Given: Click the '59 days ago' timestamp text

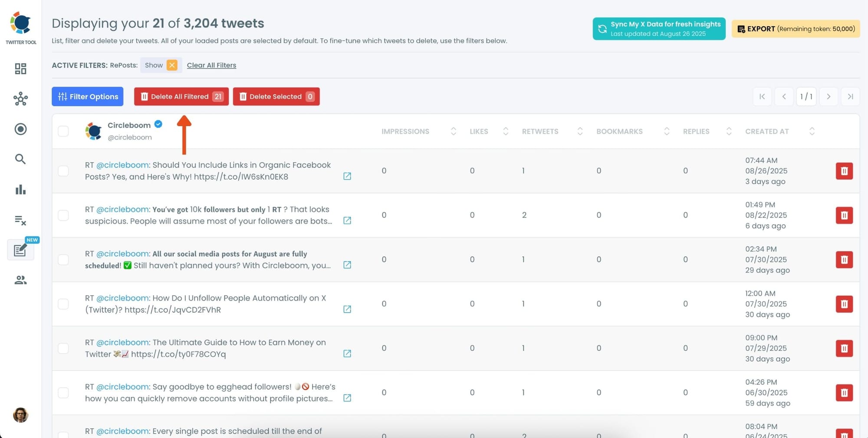Looking at the screenshot, I should coord(768,403).
